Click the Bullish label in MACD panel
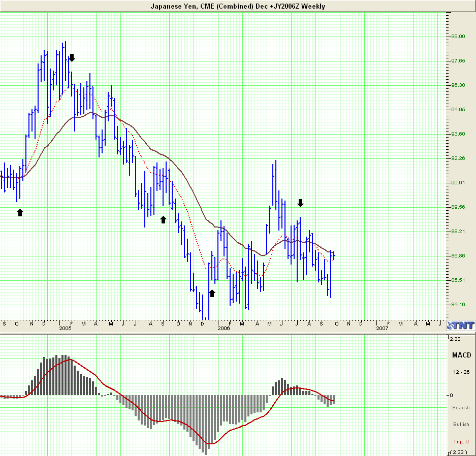Screen dimensions: 476x456 (461, 425)
